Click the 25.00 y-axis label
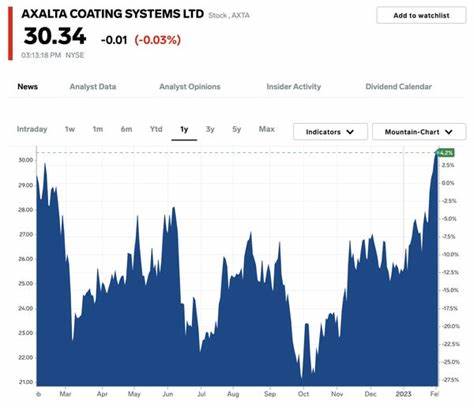The width and height of the screenshot is (474, 410). click(x=26, y=284)
